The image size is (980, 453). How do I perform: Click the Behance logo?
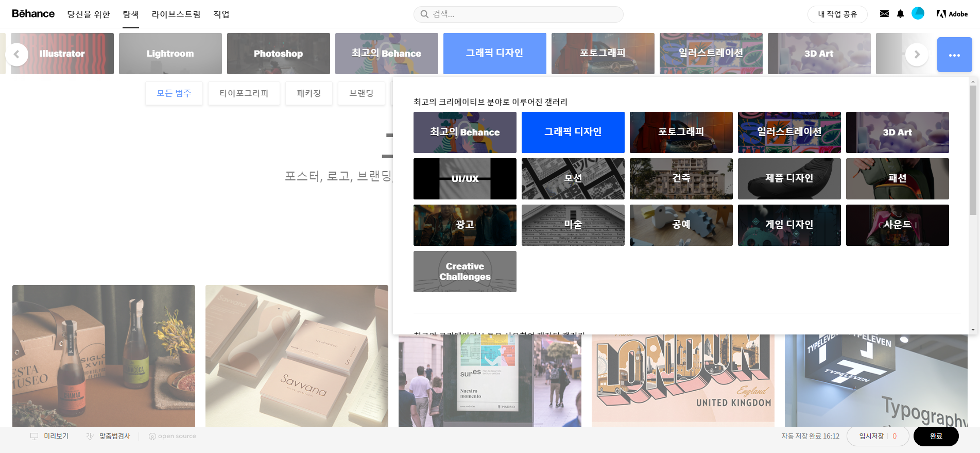pyautogui.click(x=33, y=14)
